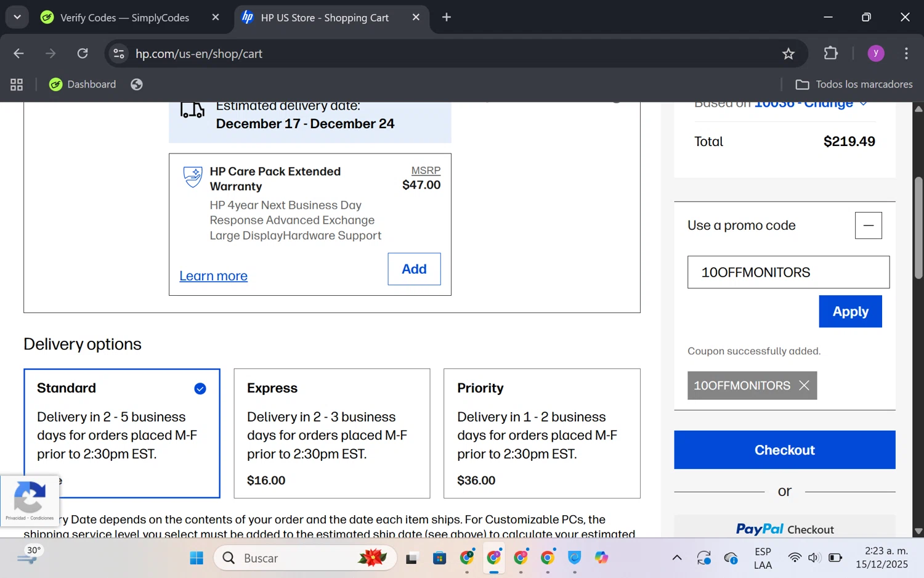Show hidden system tray icons
The image size is (924, 578).
tap(677, 558)
